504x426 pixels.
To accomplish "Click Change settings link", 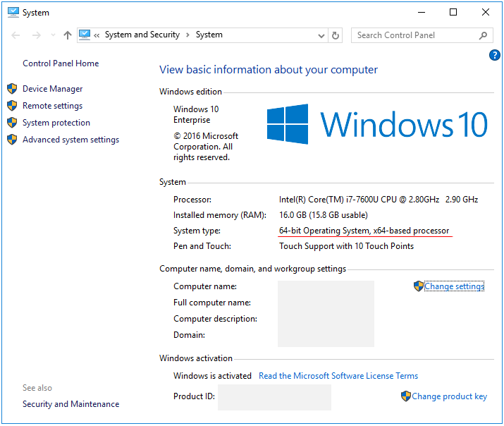I will click(454, 286).
